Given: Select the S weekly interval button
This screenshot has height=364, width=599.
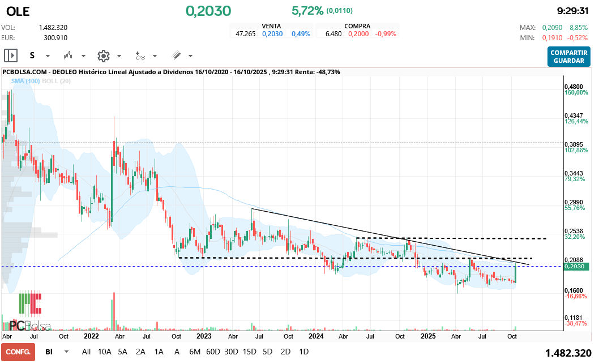Looking at the screenshot, I should (32, 56).
